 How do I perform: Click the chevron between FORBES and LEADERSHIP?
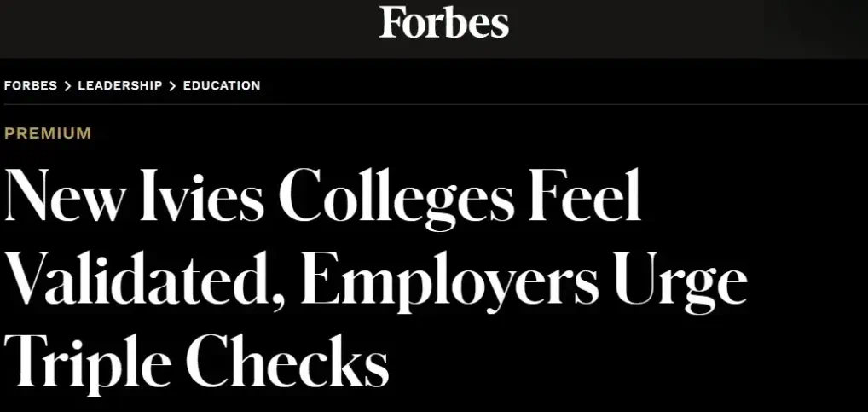(x=67, y=85)
